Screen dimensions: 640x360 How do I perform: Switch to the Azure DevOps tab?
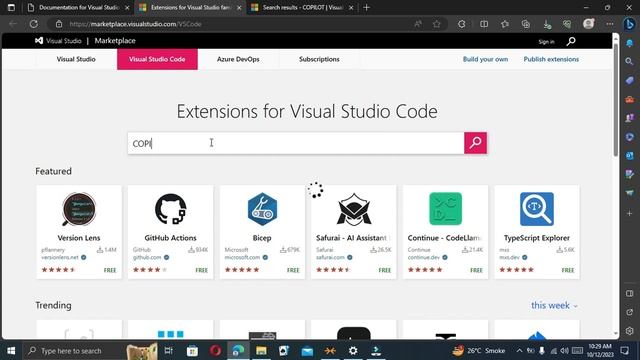pos(238,59)
